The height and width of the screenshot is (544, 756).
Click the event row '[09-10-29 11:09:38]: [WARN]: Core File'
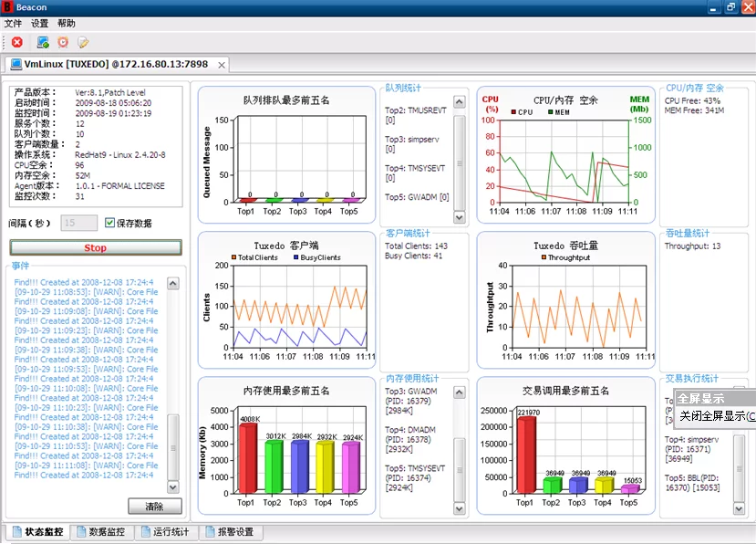pos(87,350)
